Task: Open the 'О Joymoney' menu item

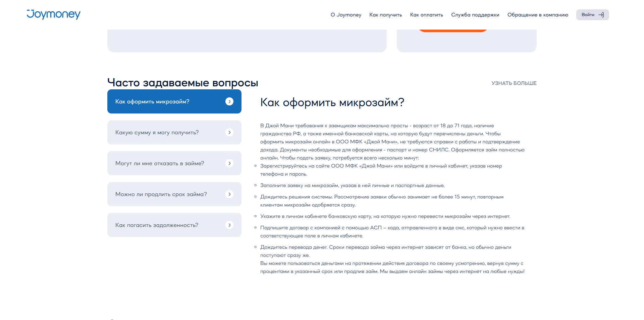Action: coord(346,14)
